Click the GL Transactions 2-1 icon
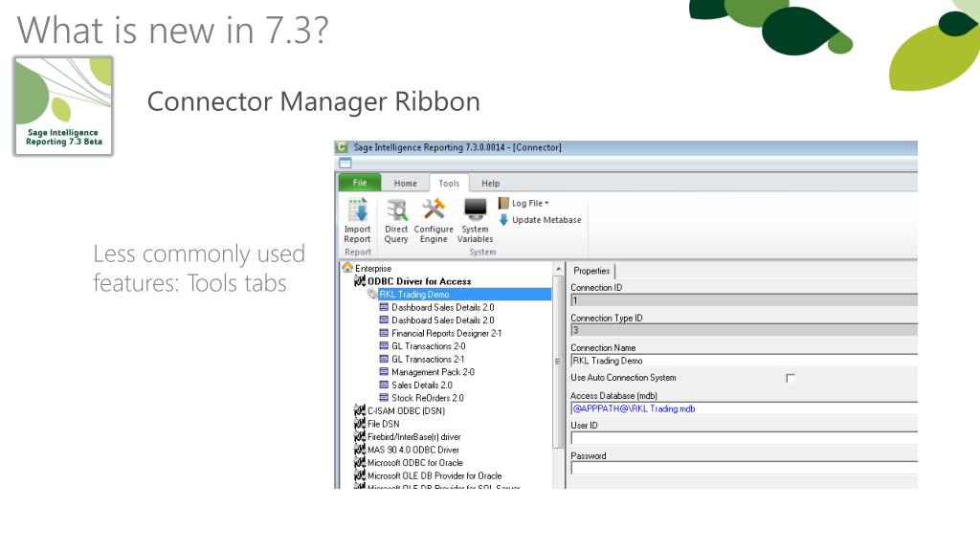The height and width of the screenshot is (551, 980). (x=385, y=360)
